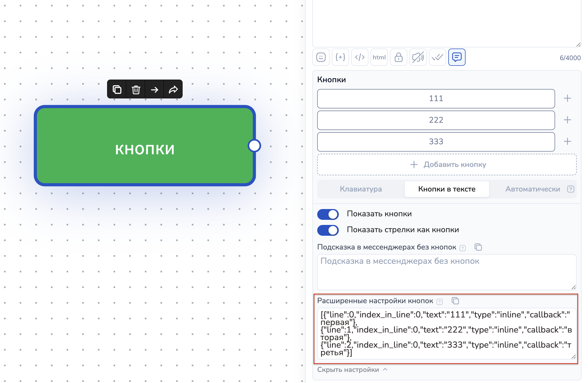The height and width of the screenshot is (383, 588).
Task: Delete the block with the trash icon
Action: (x=136, y=89)
